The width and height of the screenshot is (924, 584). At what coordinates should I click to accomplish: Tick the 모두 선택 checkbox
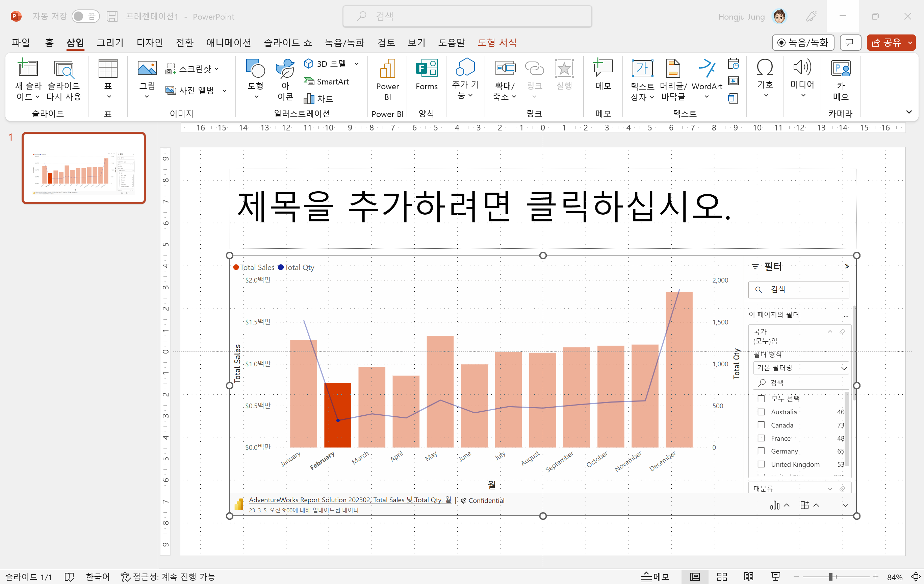[x=761, y=398]
